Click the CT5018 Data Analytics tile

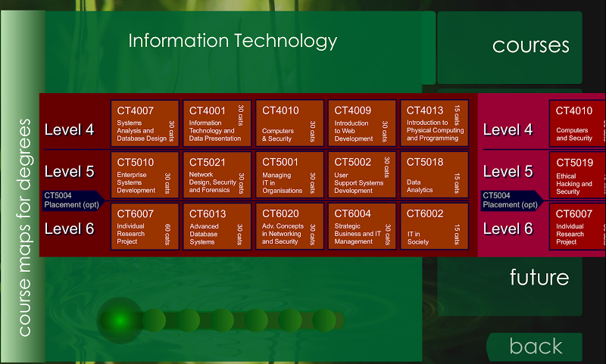[x=434, y=176]
